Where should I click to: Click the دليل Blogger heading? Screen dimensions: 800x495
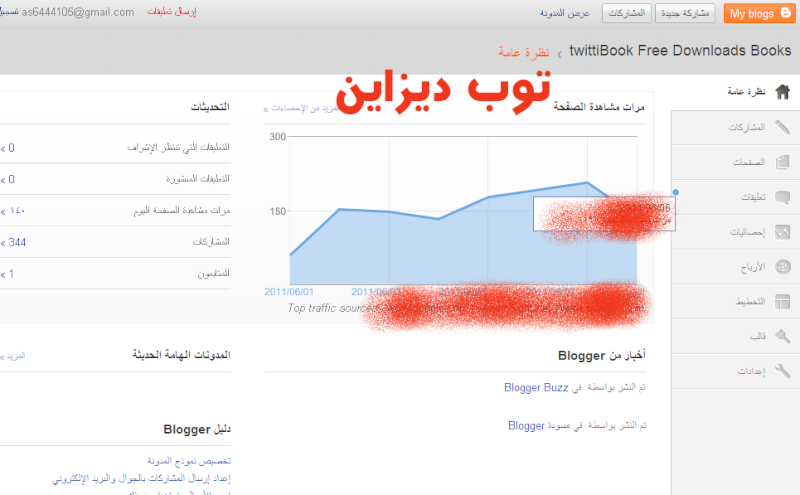pos(197,429)
